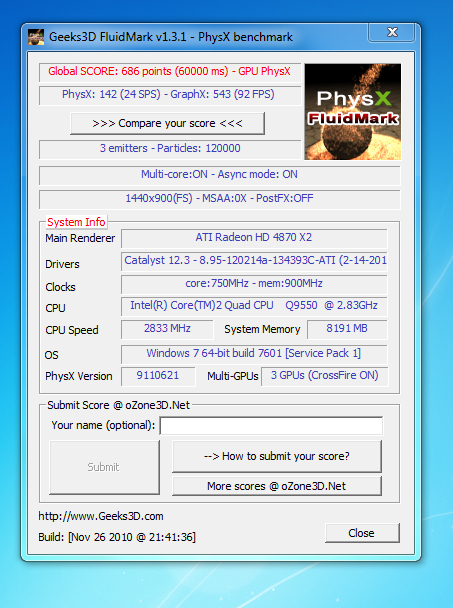Click Multi-core:ON Async mode: ON field
This screenshot has height=608, width=453.
click(x=219, y=174)
